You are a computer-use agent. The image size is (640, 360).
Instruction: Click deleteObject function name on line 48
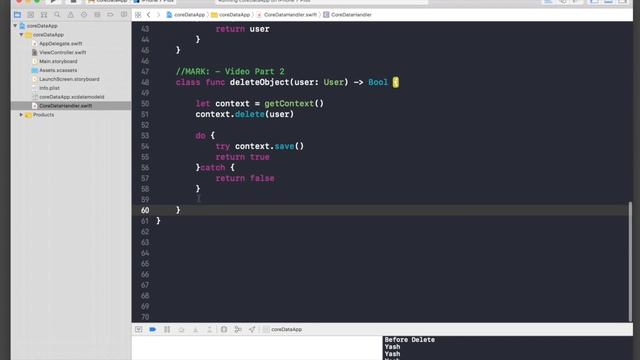[x=260, y=82]
